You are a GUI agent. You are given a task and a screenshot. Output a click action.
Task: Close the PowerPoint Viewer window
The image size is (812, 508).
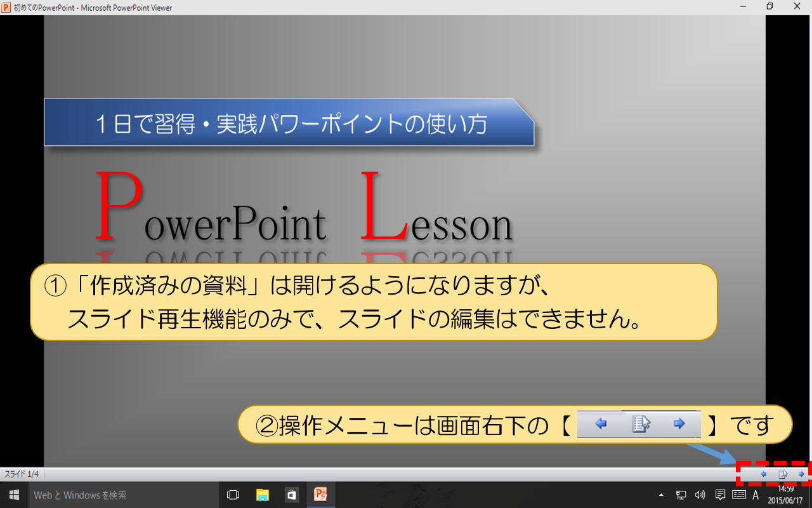coord(797,6)
